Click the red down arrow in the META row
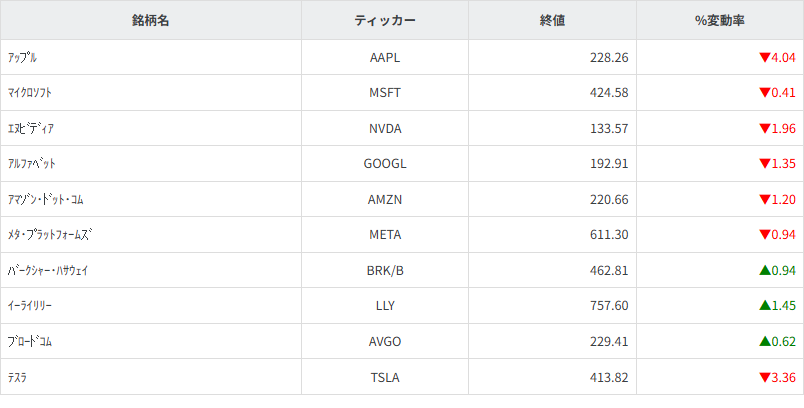 (x=765, y=235)
